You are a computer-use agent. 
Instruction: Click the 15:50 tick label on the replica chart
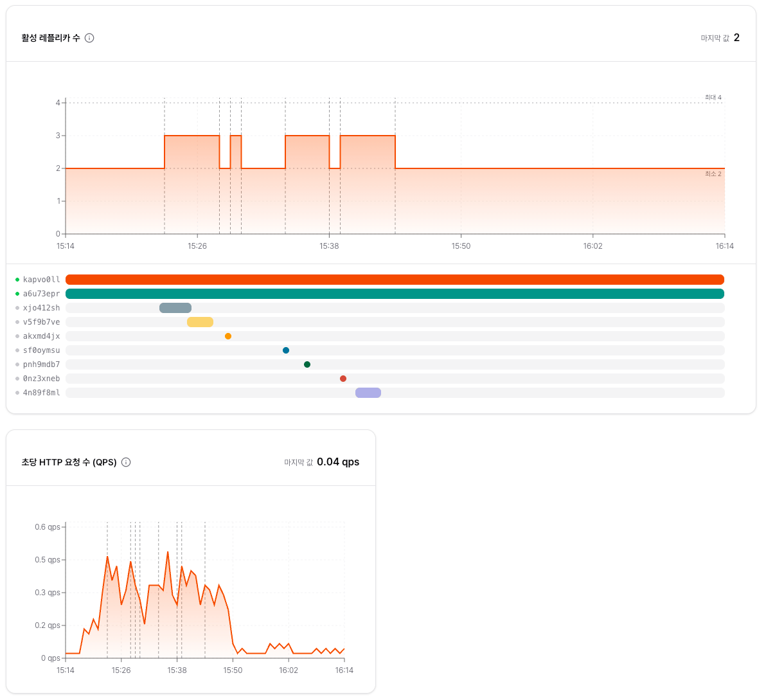[461, 246]
